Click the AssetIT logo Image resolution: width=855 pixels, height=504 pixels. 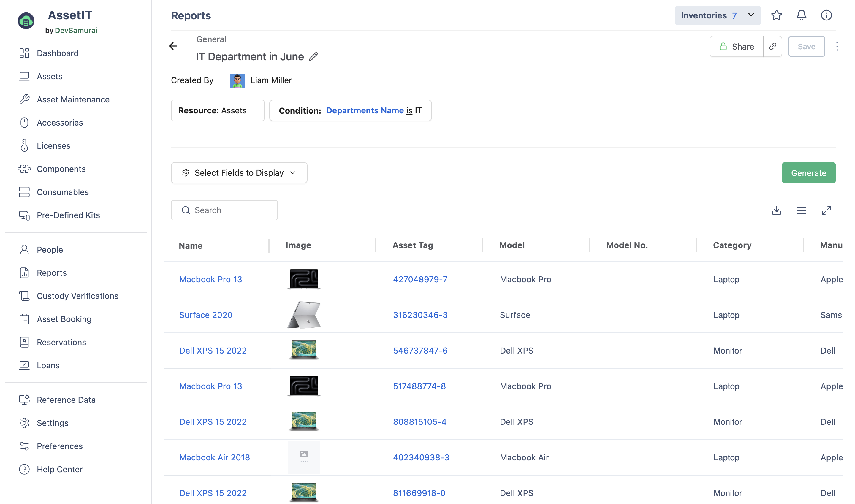(x=26, y=21)
